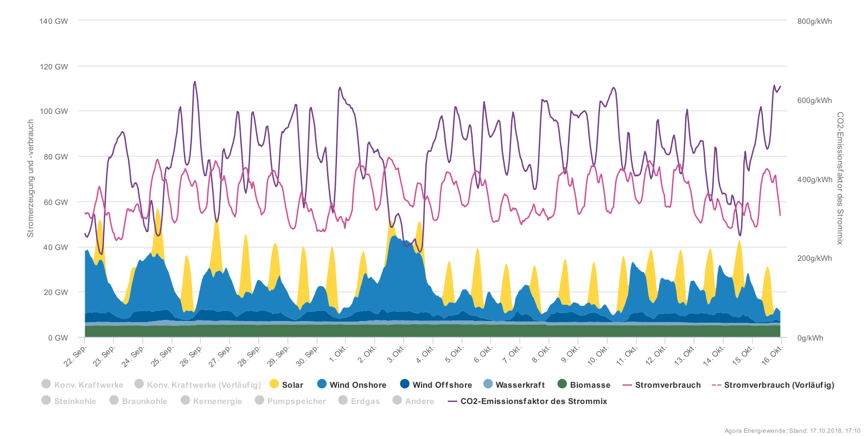This screenshot has width=868, height=436.
Task: Click the 3. Okt. x-axis date label
Action: coord(396,355)
